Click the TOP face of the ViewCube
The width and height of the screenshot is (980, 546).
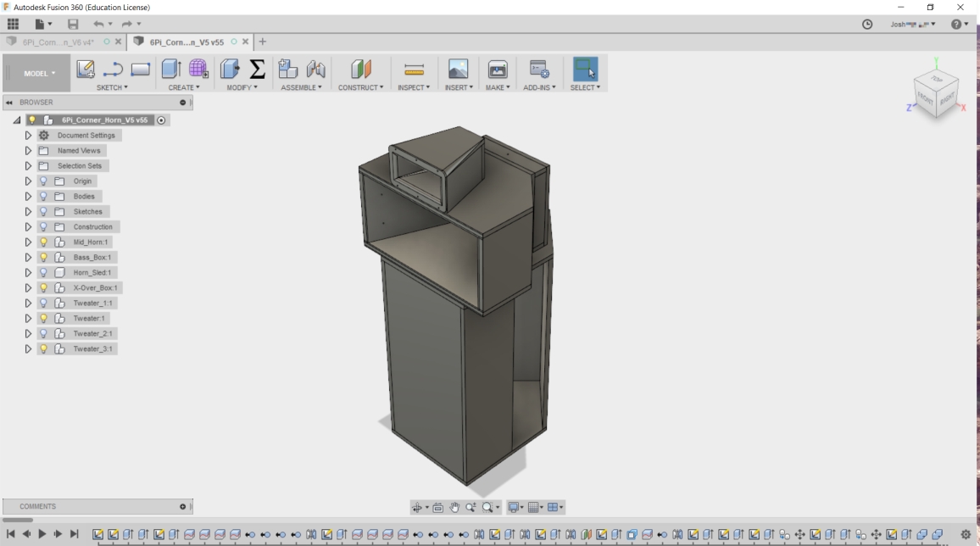(936, 80)
